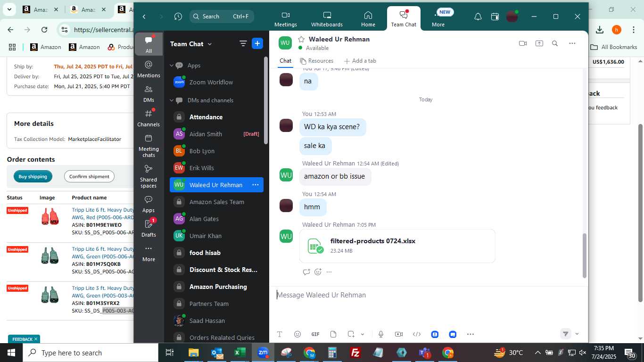The image size is (644, 362).
Task: Open Shared spaces in the sidebar
Action: point(149,176)
